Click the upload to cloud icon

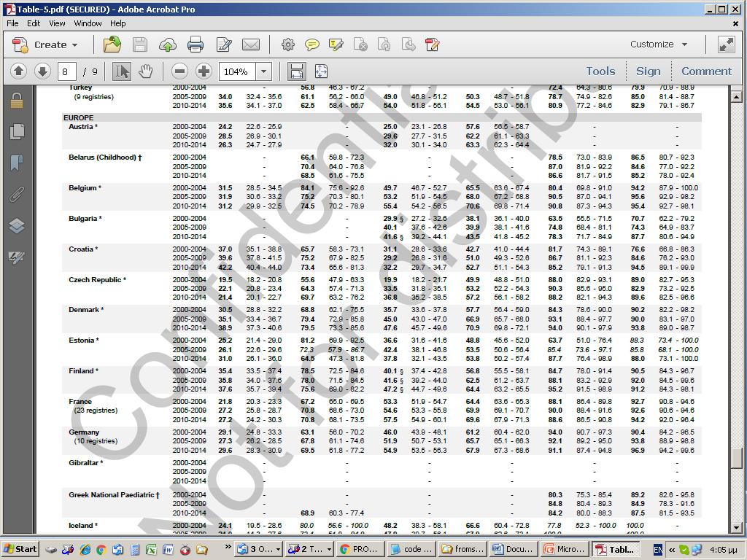(x=167, y=44)
